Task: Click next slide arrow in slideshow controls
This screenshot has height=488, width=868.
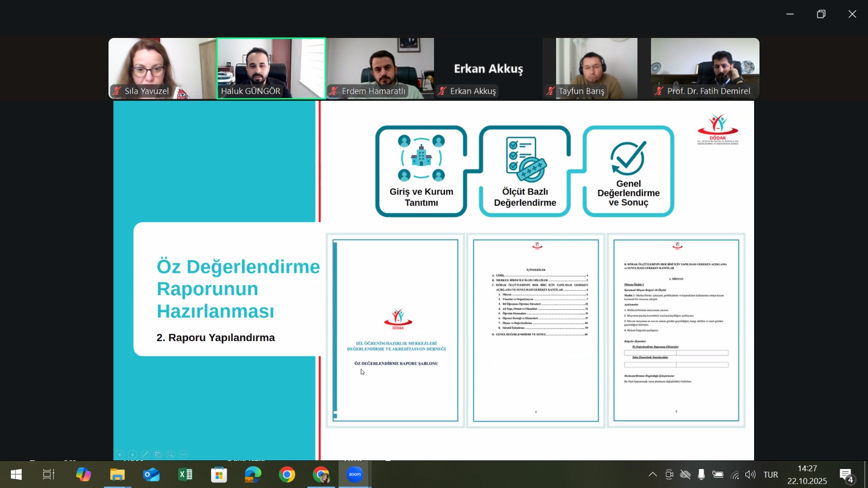Action: (x=133, y=454)
